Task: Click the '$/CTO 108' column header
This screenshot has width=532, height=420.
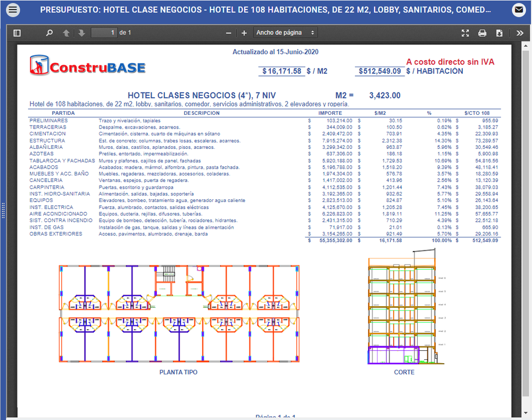Action: point(477,113)
